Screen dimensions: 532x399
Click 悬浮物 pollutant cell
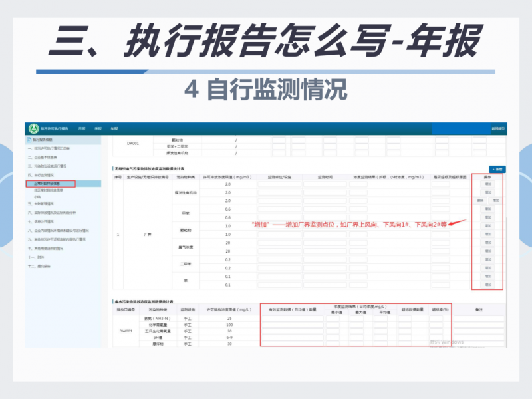[x=158, y=344]
